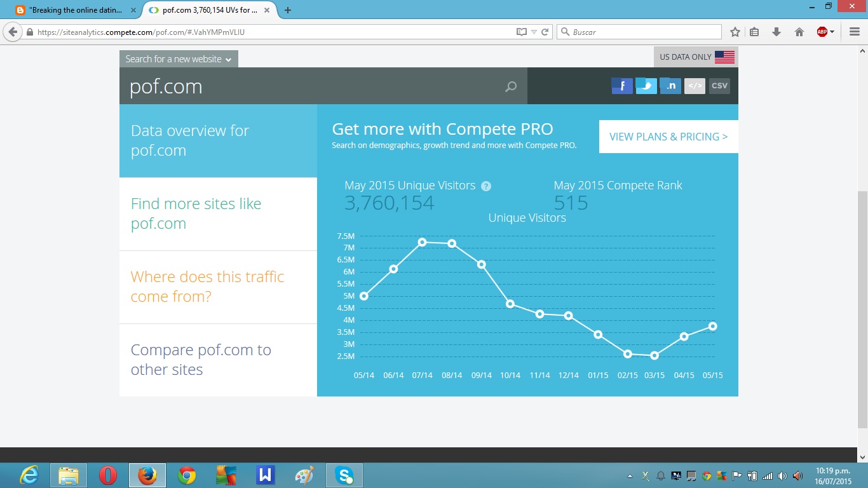Click the bell notification tray icon
This screenshot has height=488, width=868.
pyautogui.click(x=660, y=476)
